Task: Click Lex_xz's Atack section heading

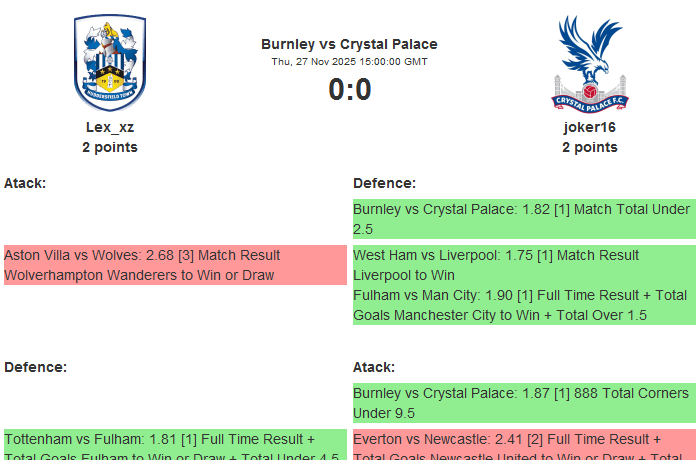Action: pyautogui.click(x=25, y=183)
